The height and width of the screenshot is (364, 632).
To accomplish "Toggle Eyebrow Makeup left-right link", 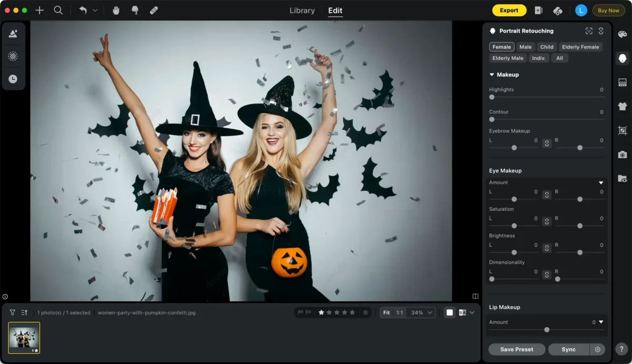I will 547,143.
